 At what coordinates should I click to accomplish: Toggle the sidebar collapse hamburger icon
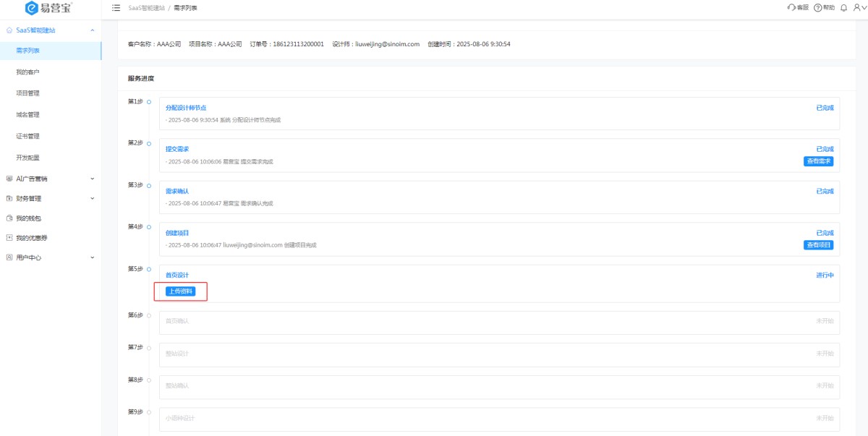click(x=116, y=7)
